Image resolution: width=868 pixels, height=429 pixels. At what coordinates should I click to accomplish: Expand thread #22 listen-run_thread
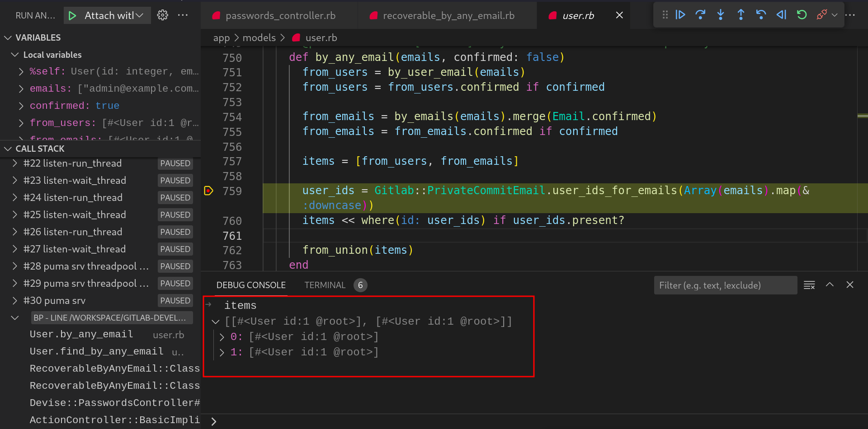(15, 163)
